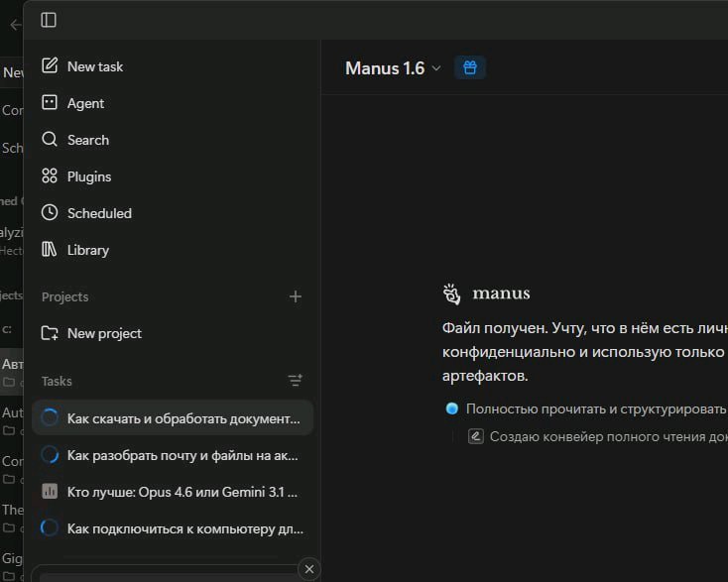The width and height of the screenshot is (728, 582).
Task: Toggle the sidebar panel icon
Action: (49, 20)
